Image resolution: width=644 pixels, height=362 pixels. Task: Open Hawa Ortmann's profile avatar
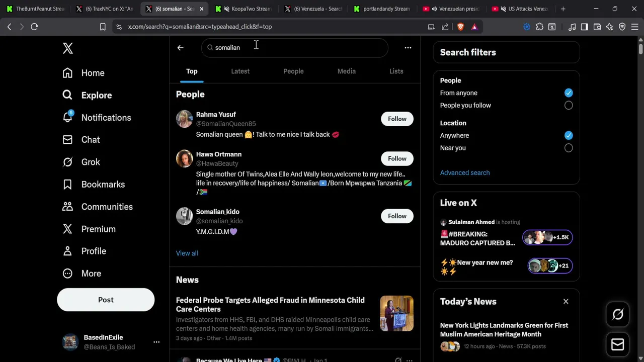click(184, 159)
